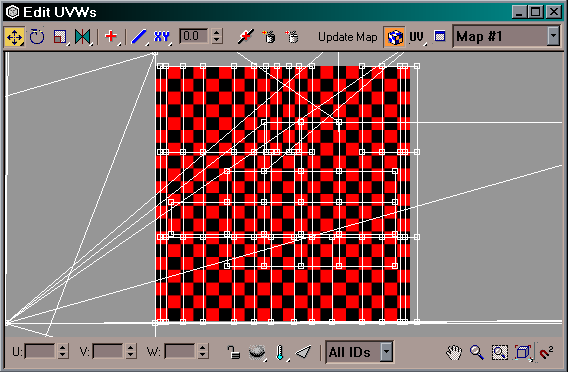
Task: Increase falloff strength spinner value
Action: [x=217, y=32]
